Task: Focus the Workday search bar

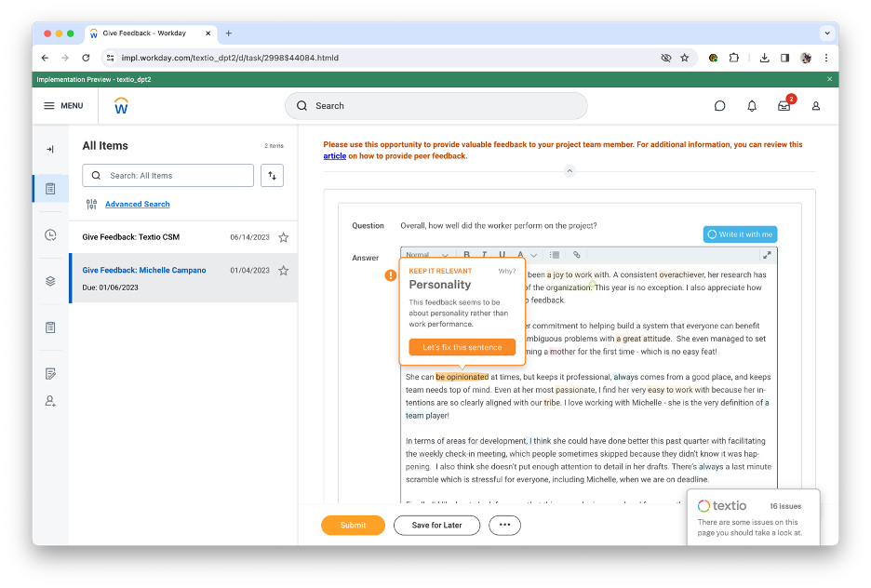Action: [436, 105]
